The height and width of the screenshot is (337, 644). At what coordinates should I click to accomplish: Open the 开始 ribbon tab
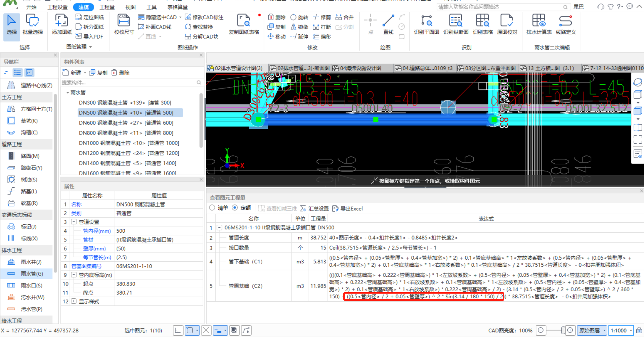31,7
